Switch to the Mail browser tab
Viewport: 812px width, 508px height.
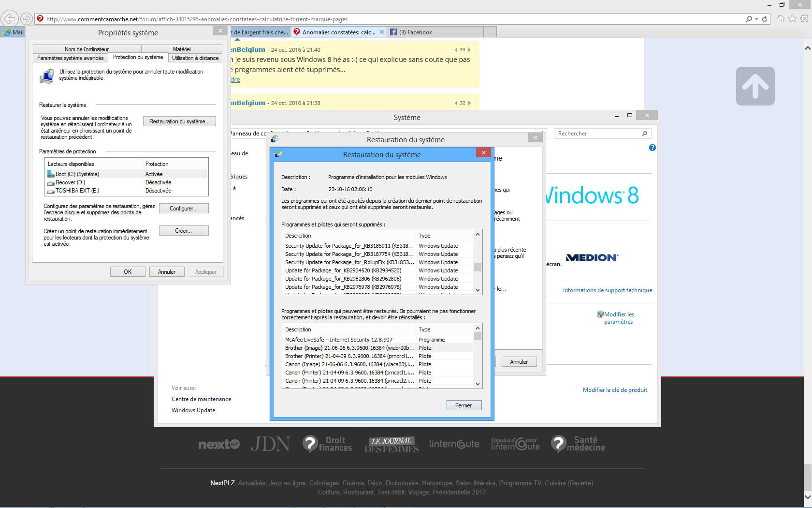pos(13,32)
